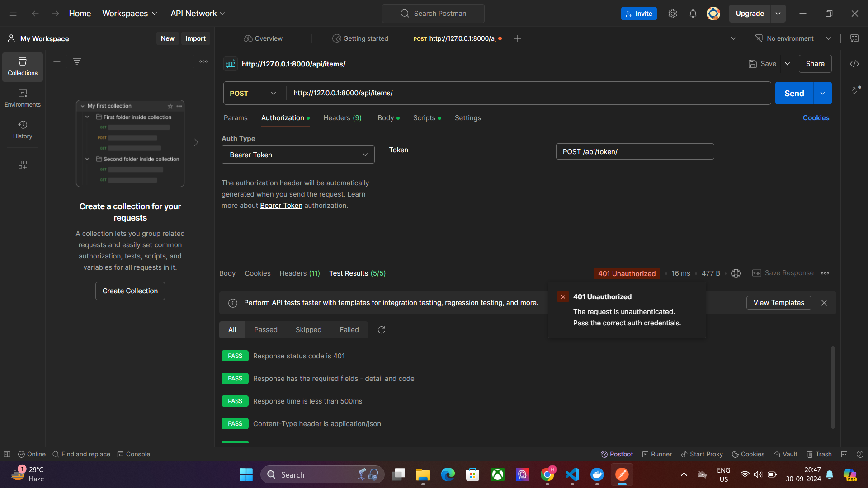Image resolution: width=868 pixels, height=488 pixels.
Task: Switch to the Headers (9) request tab
Action: tap(342, 118)
